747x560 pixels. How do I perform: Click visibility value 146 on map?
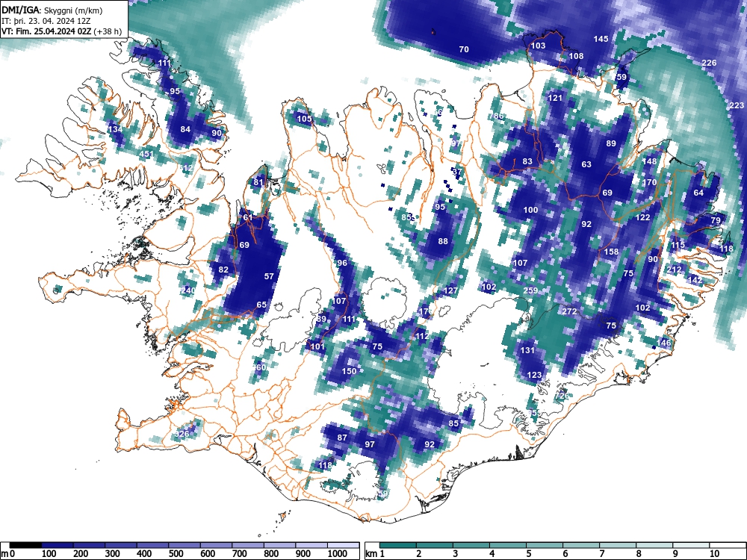[663, 343]
